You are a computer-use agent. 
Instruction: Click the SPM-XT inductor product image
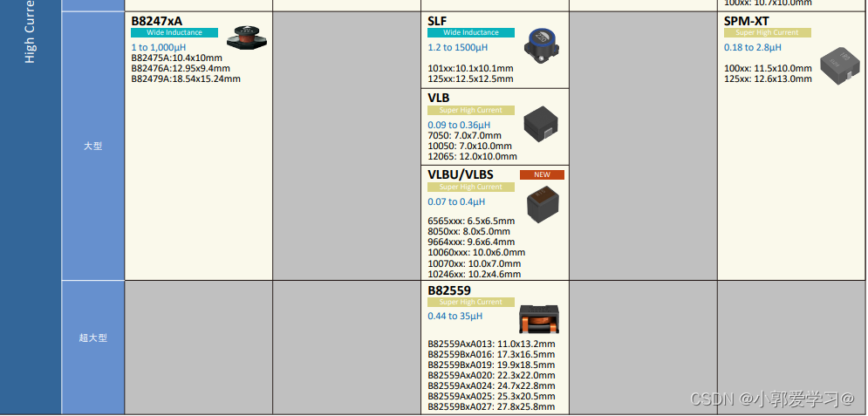tap(842, 65)
